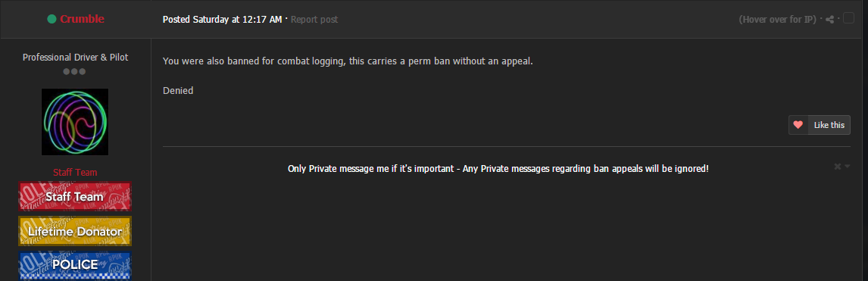Open Crumble's neon swirl avatar
Image resolution: width=868 pixels, height=281 pixels.
click(75, 122)
